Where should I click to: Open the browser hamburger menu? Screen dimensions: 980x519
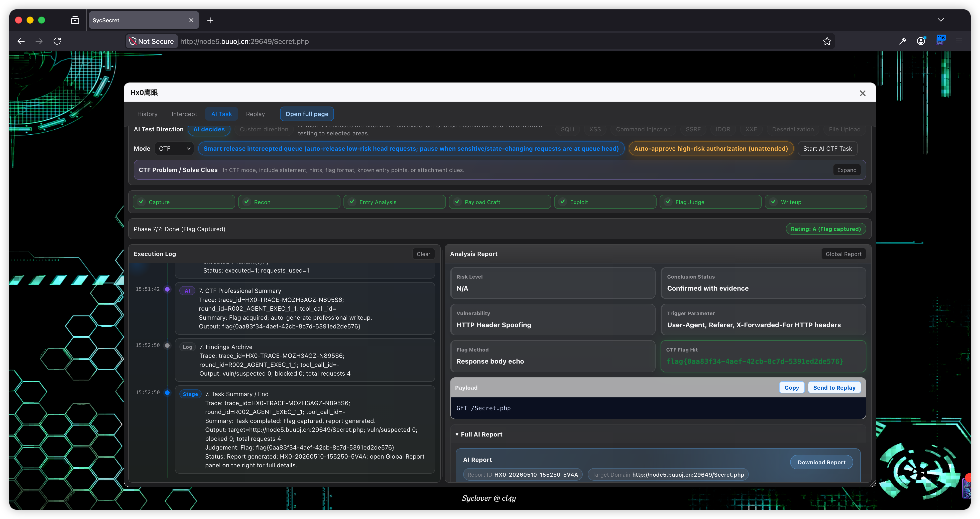click(x=959, y=41)
